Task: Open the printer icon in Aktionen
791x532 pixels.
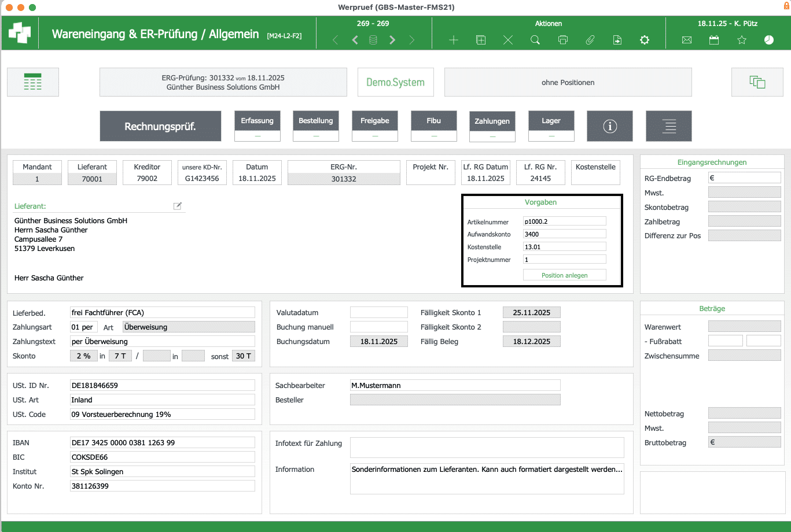Action: click(563, 40)
